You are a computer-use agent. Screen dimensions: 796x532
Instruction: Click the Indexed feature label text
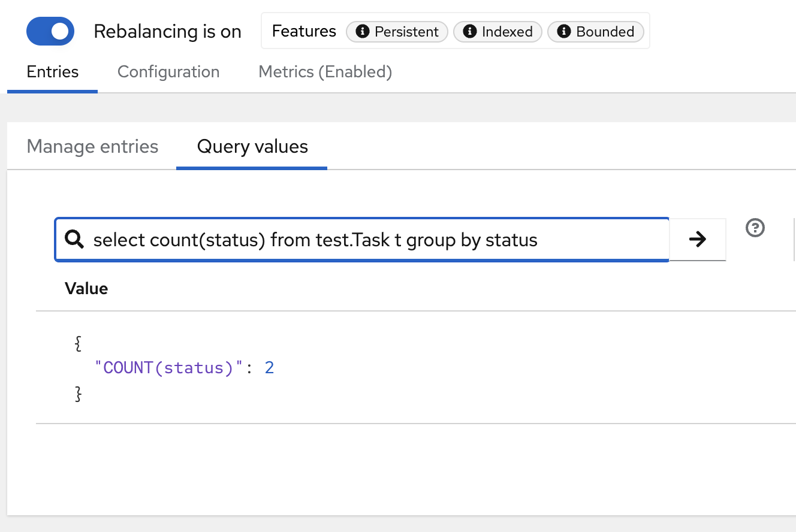pyautogui.click(x=507, y=32)
